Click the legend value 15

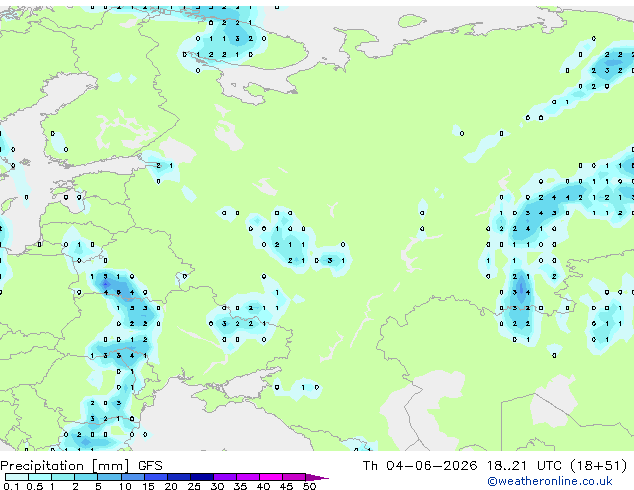pos(148,486)
